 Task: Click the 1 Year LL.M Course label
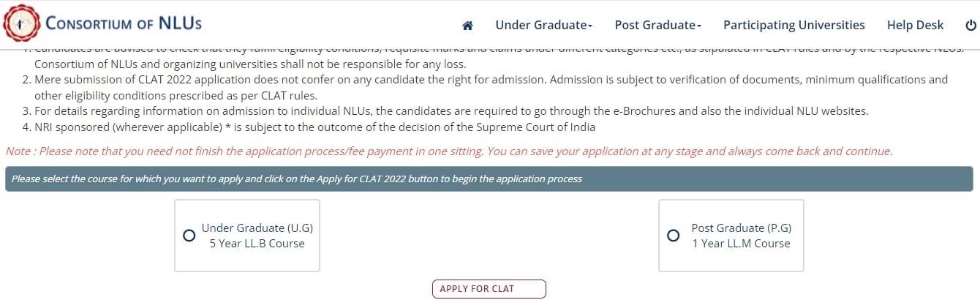coord(741,244)
